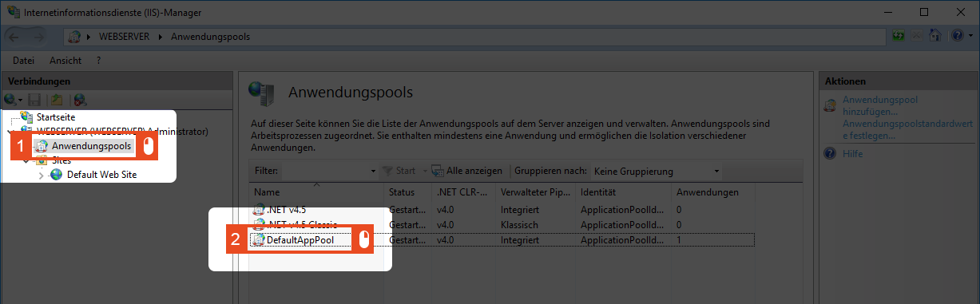Click the Save connections disk icon

click(34, 100)
